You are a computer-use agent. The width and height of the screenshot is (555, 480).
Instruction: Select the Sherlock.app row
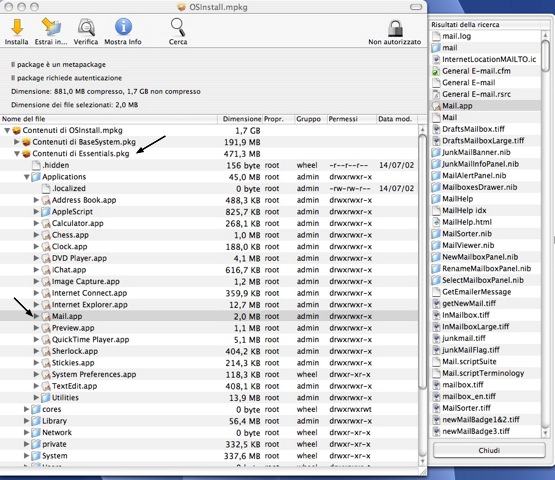tap(209, 351)
